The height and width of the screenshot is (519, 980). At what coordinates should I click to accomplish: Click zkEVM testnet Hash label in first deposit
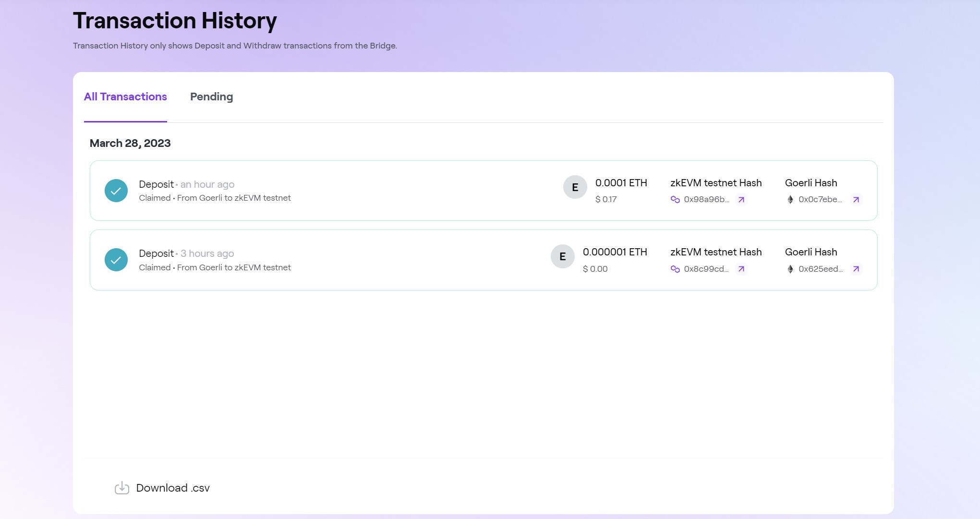coord(716,183)
